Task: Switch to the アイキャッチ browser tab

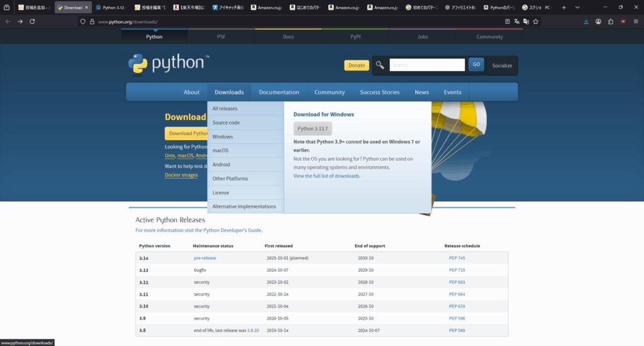Action: [x=228, y=8]
